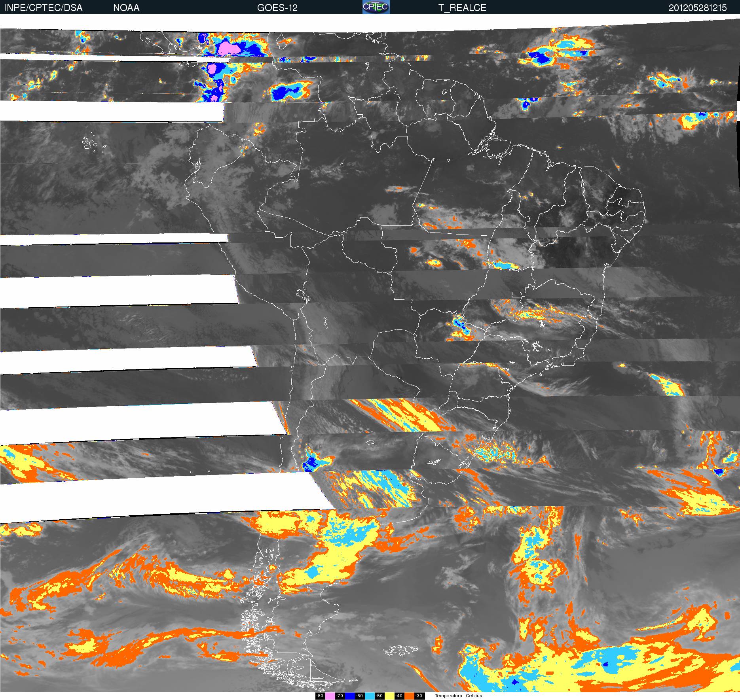Click the light blue legend swatch
The image size is (740, 700).
[370, 696]
